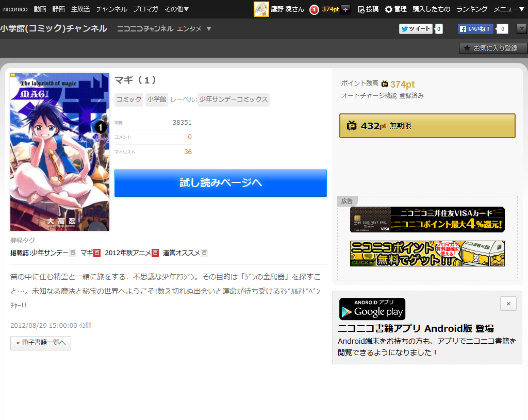Screen dimensions: 528x420
Task: Click the user avatar thumbnail in header
Action: point(261,9)
